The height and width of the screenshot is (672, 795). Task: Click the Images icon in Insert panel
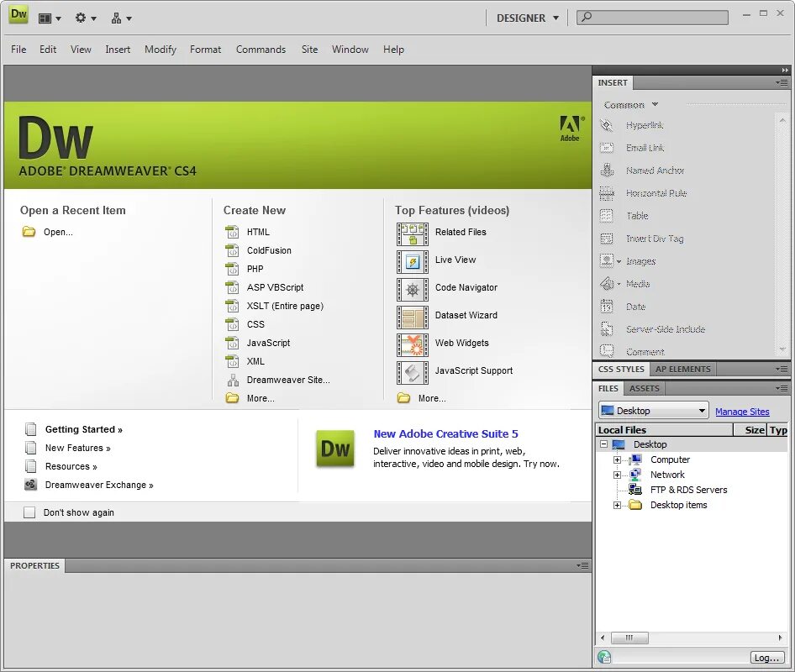pos(607,261)
